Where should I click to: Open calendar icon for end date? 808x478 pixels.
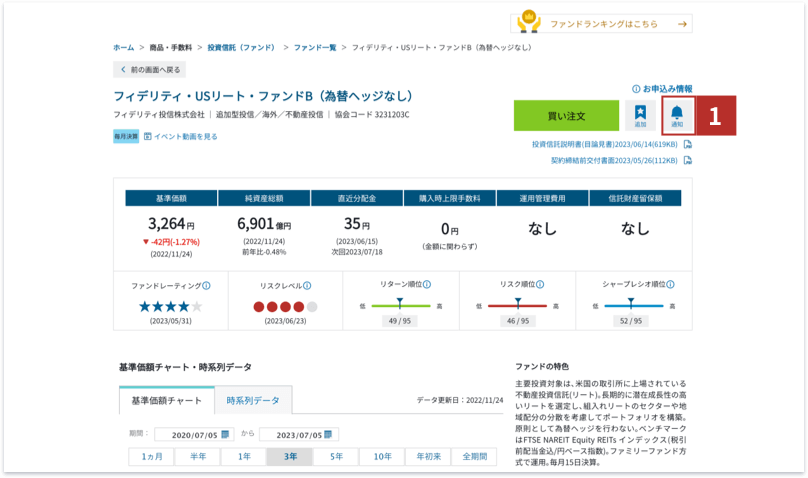tap(328, 435)
